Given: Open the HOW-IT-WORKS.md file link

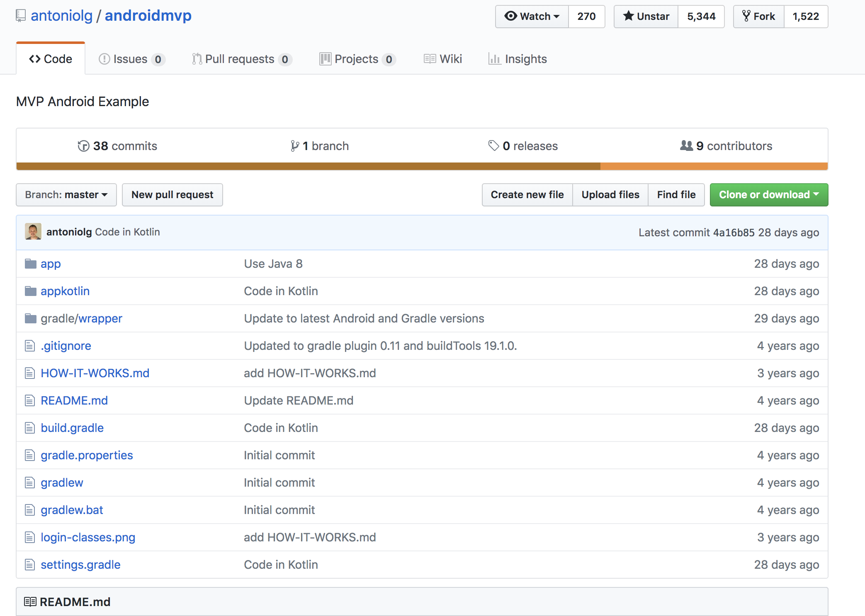Looking at the screenshot, I should 95,373.
